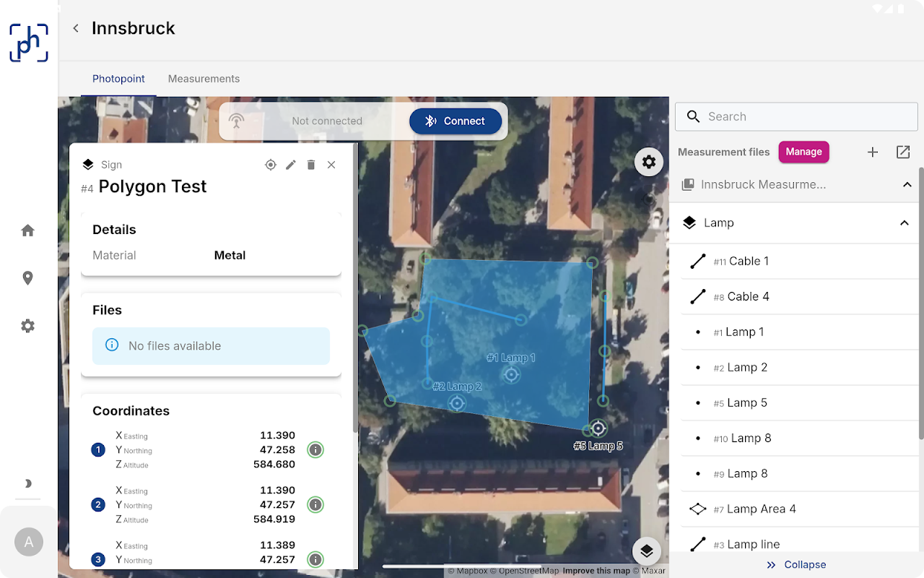Click the locate target icon in Polygon Test panel
Viewport: 924px width, 578px height.
click(271, 165)
